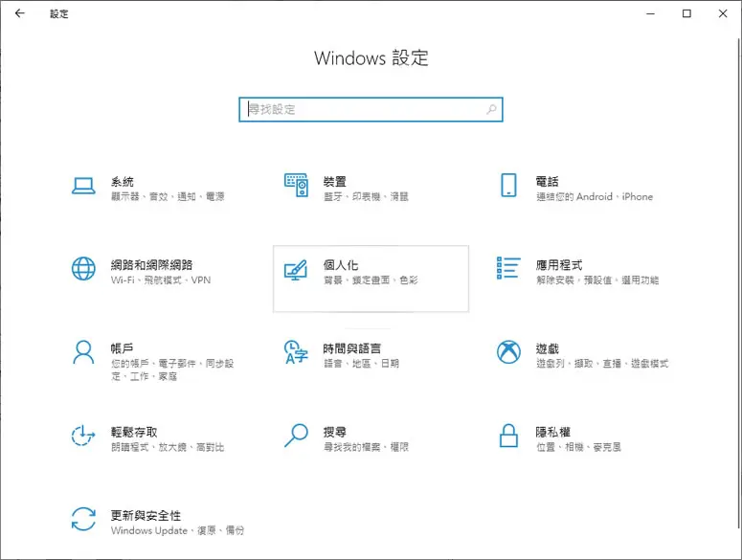The height and width of the screenshot is (560, 742).
Task: Select the 輕鬆存取 category title
Action: [x=134, y=432]
